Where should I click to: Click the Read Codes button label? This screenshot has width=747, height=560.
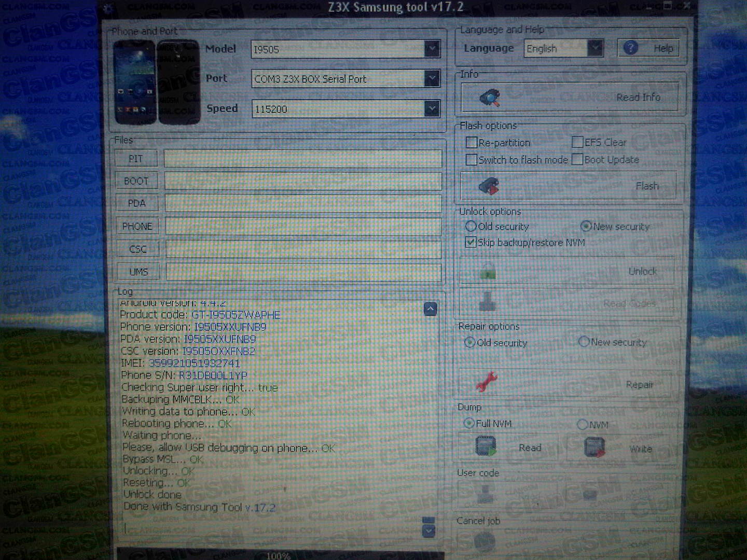[629, 303]
